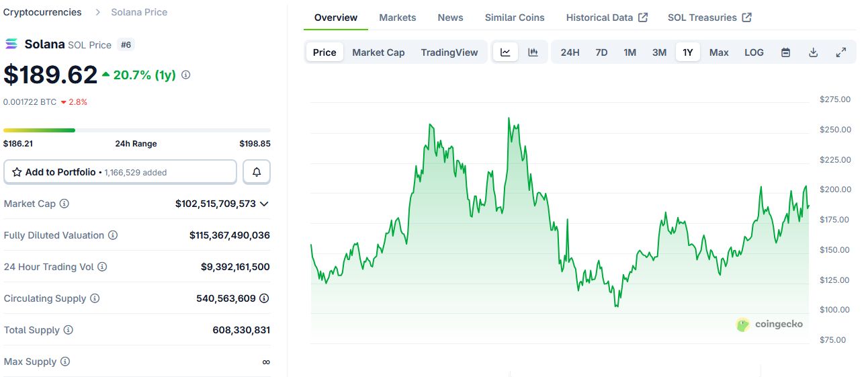Open the Overview tab
The width and height of the screenshot is (868, 377).
pos(336,17)
